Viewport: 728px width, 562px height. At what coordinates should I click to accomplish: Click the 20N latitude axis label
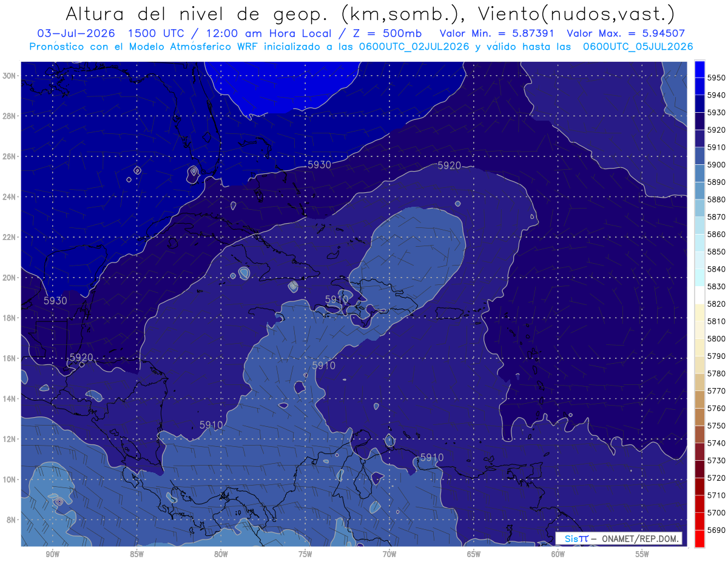tap(9, 278)
